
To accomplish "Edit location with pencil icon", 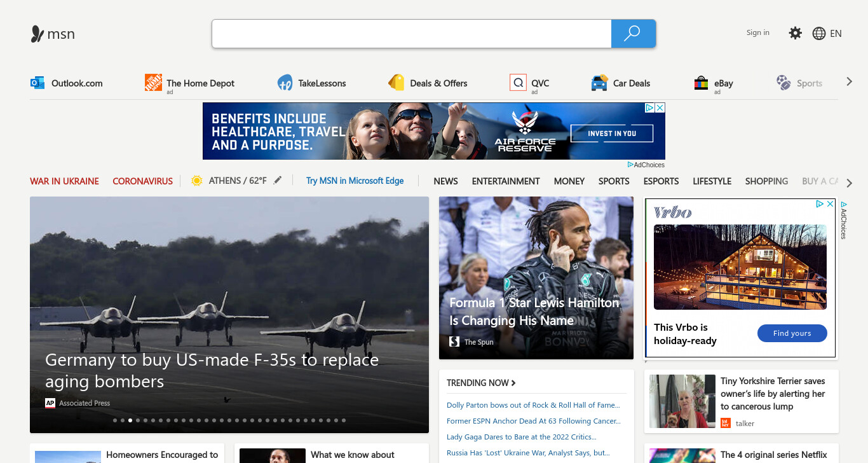I will click(277, 181).
